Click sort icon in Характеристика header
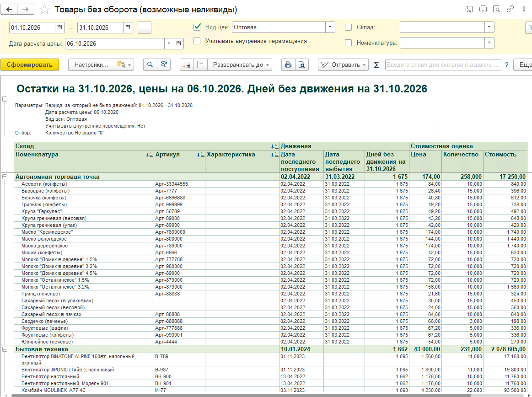The width and height of the screenshot is (532, 397). coord(274,155)
